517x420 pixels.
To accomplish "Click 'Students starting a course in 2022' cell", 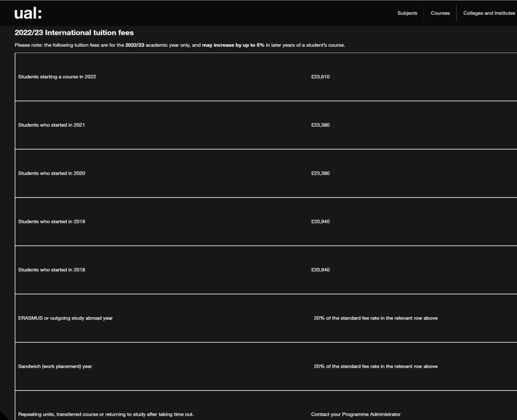I will pyautogui.click(x=57, y=77).
